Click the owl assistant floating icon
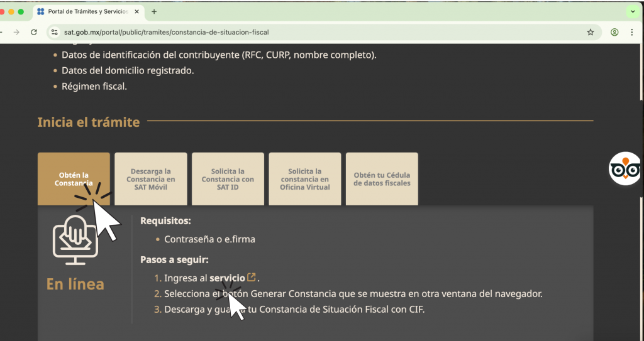The width and height of the screenshot is (644, 341). (x=625, y=168)
